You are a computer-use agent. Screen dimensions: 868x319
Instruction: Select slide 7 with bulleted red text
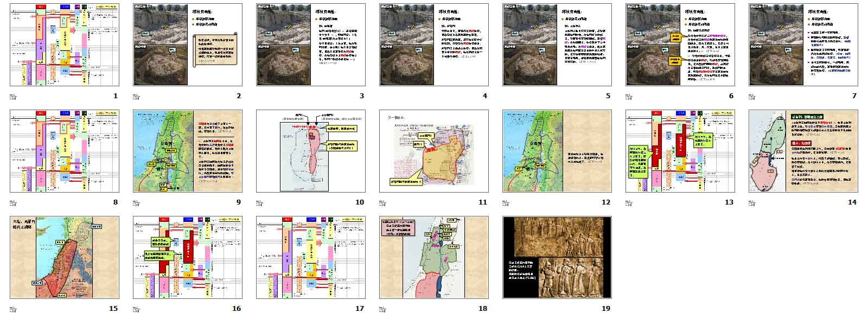803,44
